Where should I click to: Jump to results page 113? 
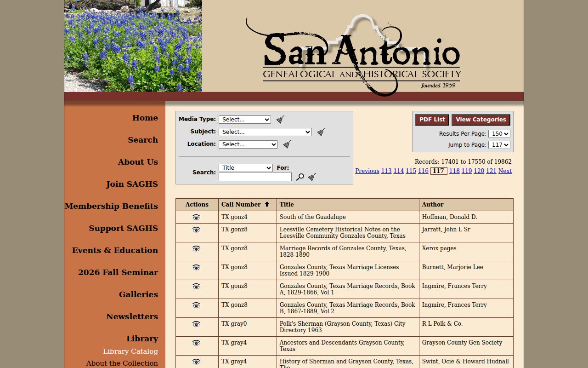[x=386, y=171]
